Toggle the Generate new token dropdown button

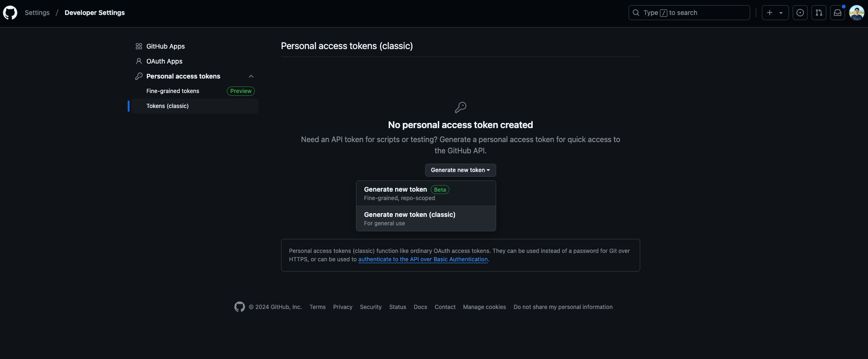(x=461, y=170)
